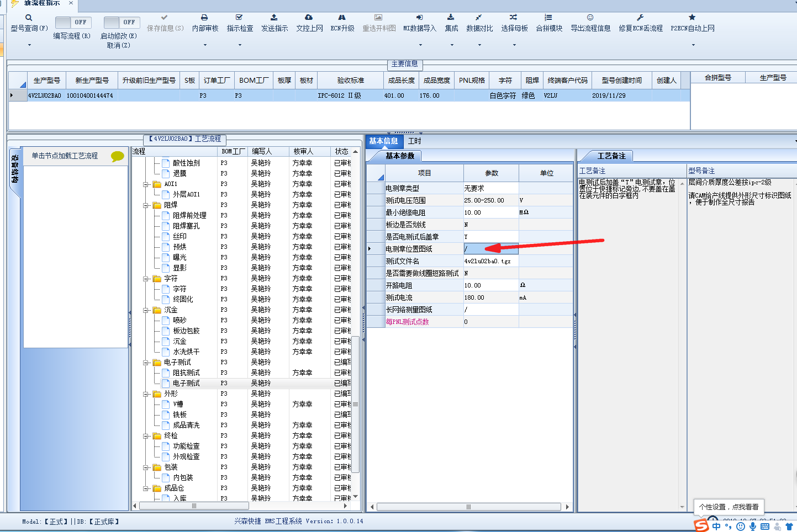Screen dimensions: 797x532
Task: Edit 电测章位置图纸 parameter field
Action: (490, 249)
